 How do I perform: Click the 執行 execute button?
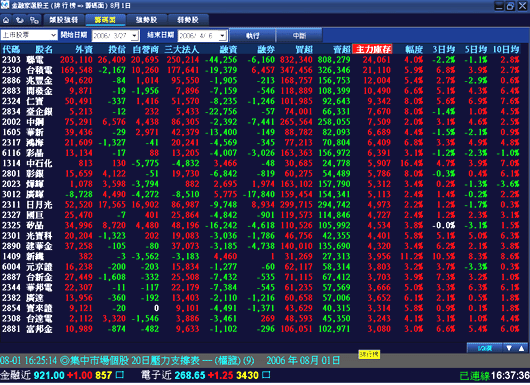[x=252, y=35]
